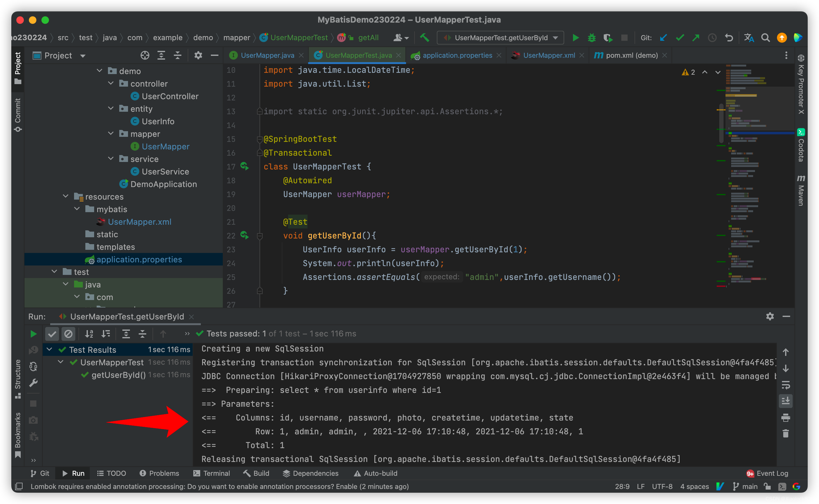
Task: Select DemoApplication class in tree
Action: [x=163, y=184]
